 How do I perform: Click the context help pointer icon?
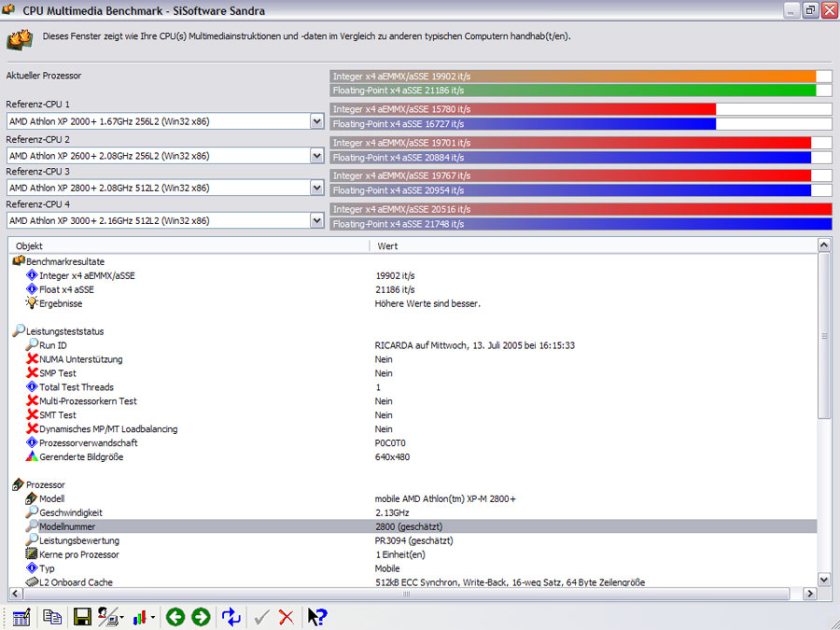316,617
